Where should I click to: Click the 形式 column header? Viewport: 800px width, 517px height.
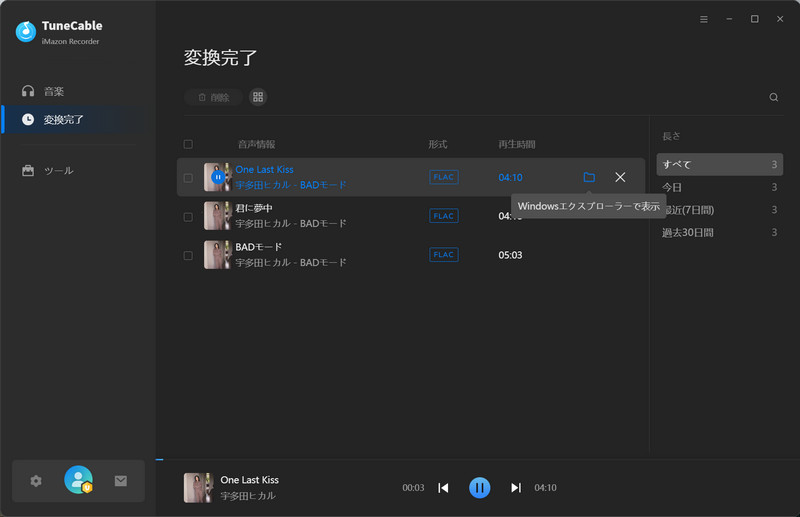[x=438, y=144]
